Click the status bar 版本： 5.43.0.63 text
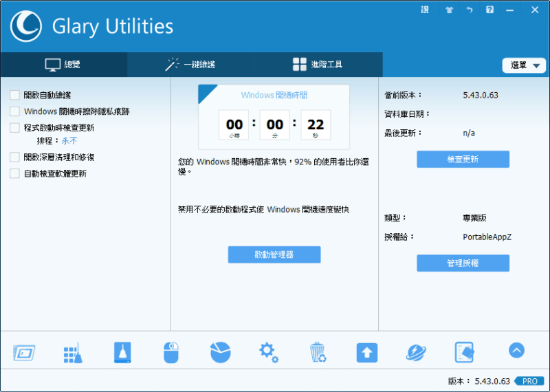This screenshot has width=550, height=392. pyautogui.click(x=478, y=381)
